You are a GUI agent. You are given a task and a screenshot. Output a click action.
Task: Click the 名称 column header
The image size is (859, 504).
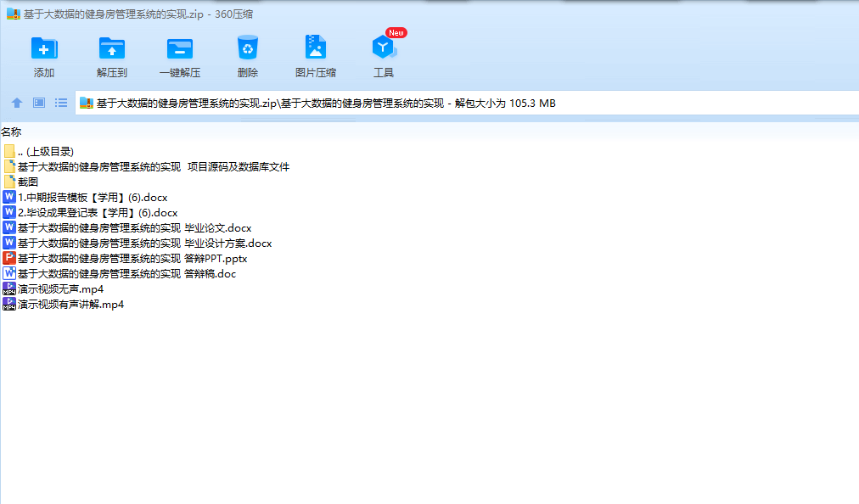(11, 132)
